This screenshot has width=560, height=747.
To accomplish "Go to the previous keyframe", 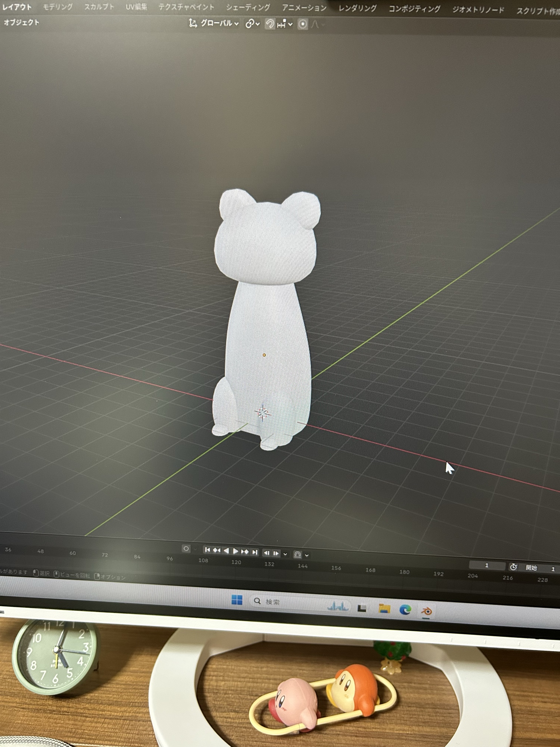I will (217, 551).
